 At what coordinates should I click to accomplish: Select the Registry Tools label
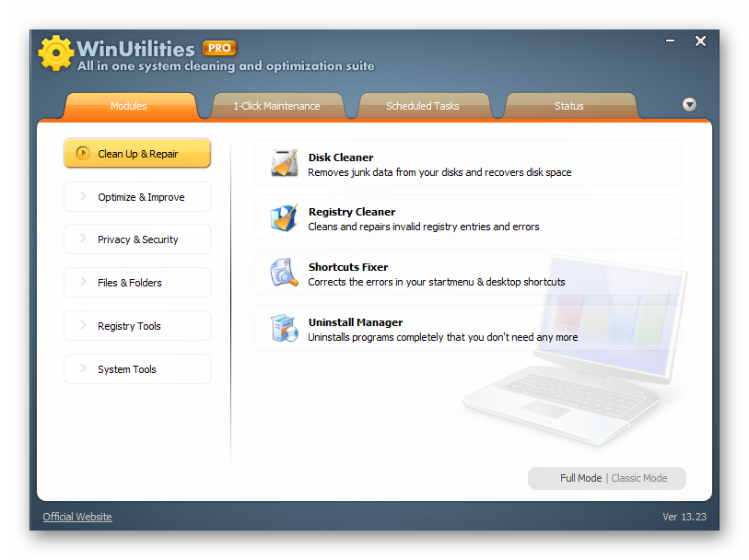(x=129, y=326)
